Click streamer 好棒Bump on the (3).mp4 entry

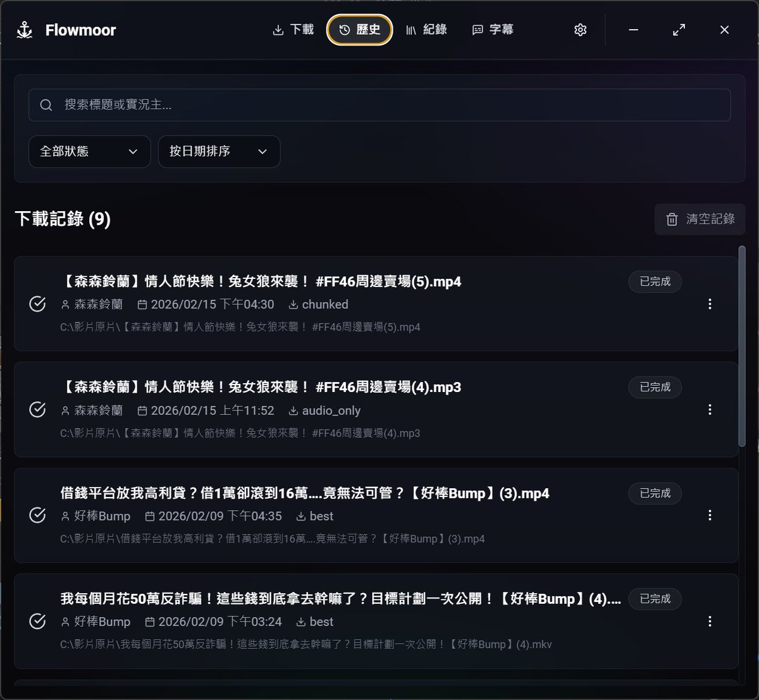(96, 516)
